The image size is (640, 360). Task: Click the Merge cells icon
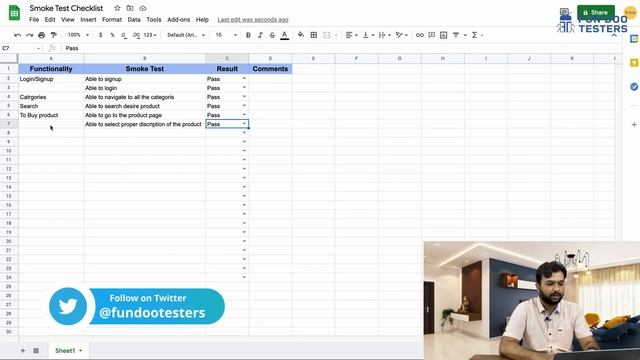327,36
